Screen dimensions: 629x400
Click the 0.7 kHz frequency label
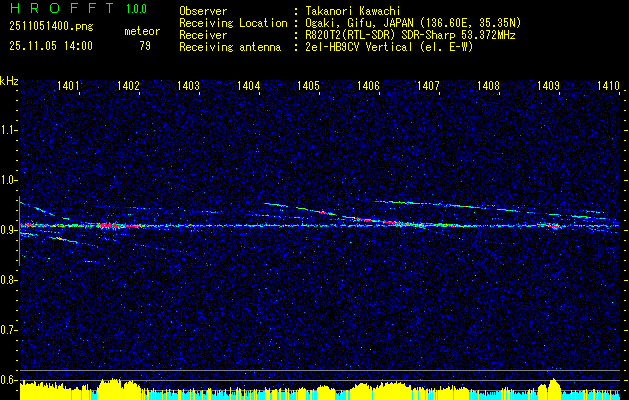pos(9,330)
